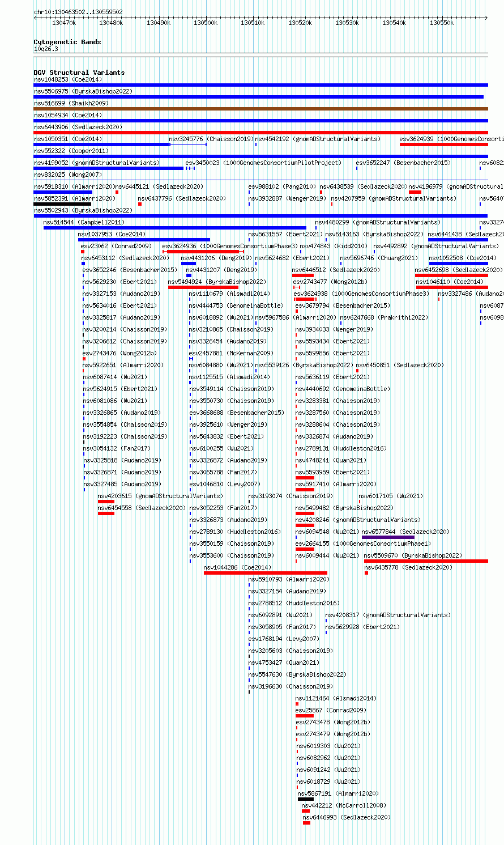
Task: Click nsv4431206 (Deng2019) label
Action: (x=217, y=258)
